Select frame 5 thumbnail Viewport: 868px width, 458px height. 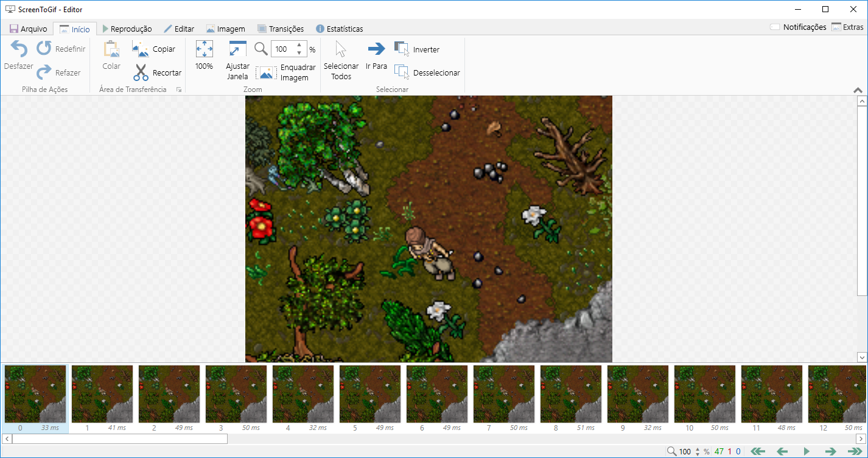(370, 394)
